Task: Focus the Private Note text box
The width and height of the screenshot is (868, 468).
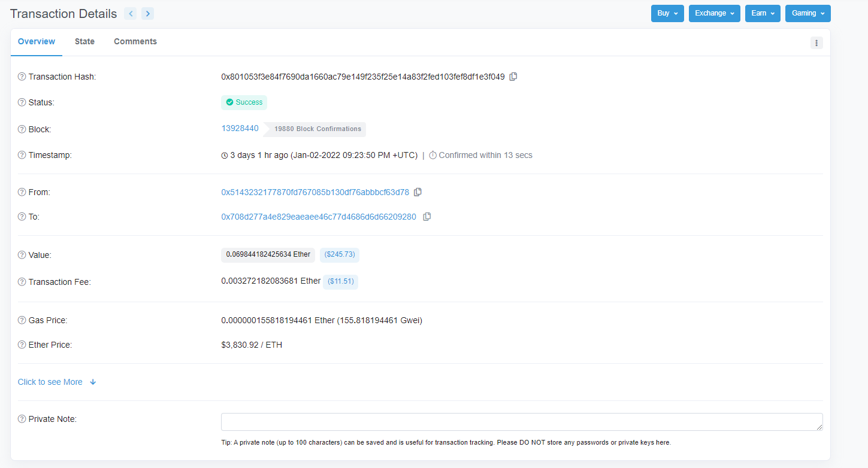Action: (x=522, y=422)
